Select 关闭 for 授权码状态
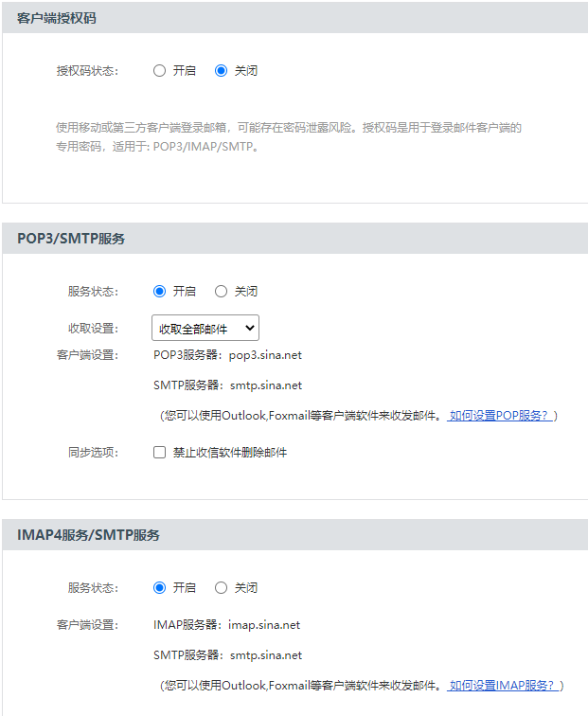 click(222, 71)
